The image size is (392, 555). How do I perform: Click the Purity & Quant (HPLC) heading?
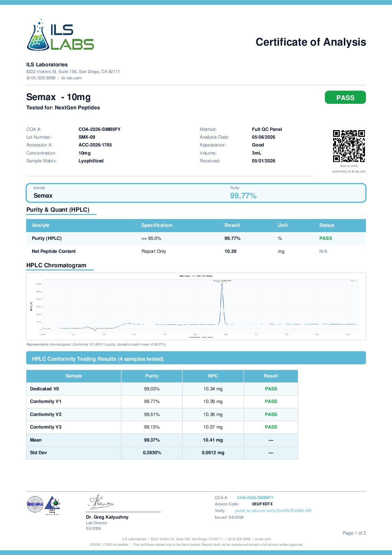click(x=58, y=210)
